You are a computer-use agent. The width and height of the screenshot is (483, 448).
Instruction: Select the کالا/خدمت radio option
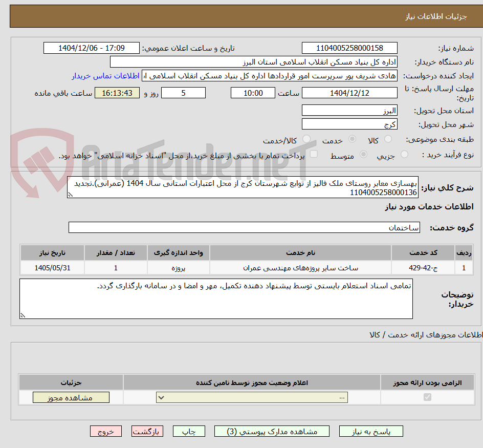[x=306, y=139]
